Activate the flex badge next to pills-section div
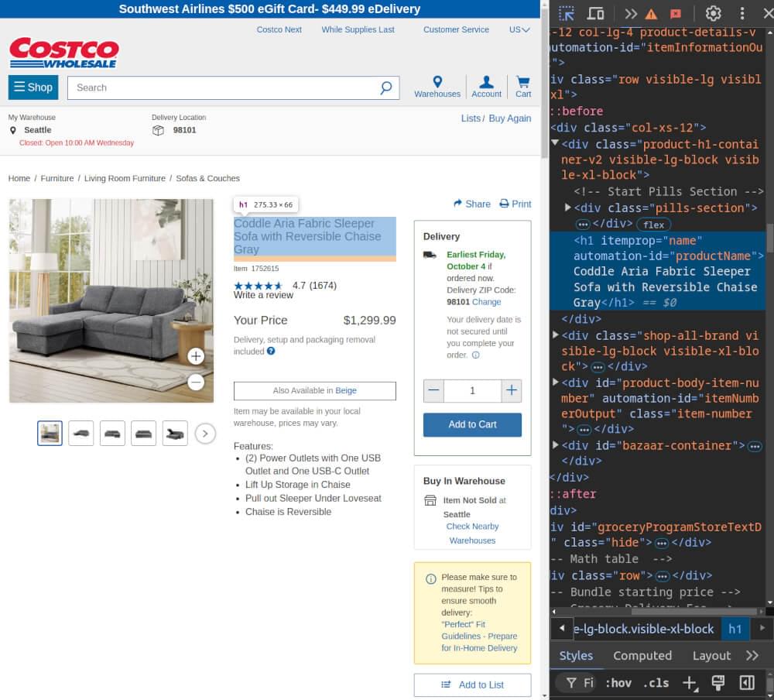 (x=653, y=225)
